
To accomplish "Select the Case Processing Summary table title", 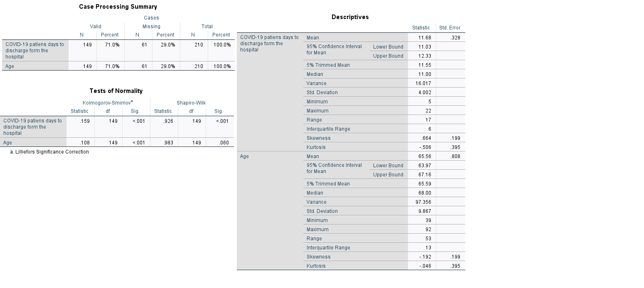I will coord(118,7).
